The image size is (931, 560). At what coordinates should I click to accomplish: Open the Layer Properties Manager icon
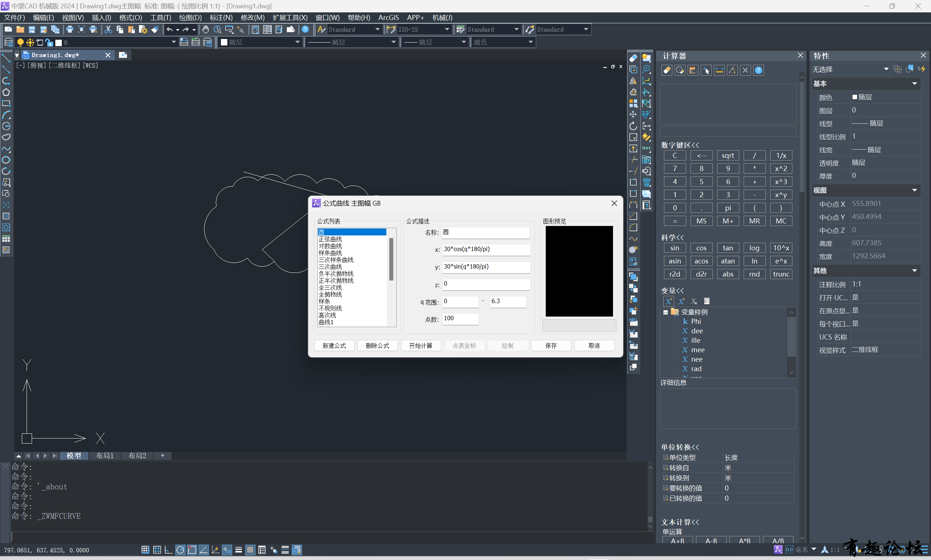click(8, 42)
